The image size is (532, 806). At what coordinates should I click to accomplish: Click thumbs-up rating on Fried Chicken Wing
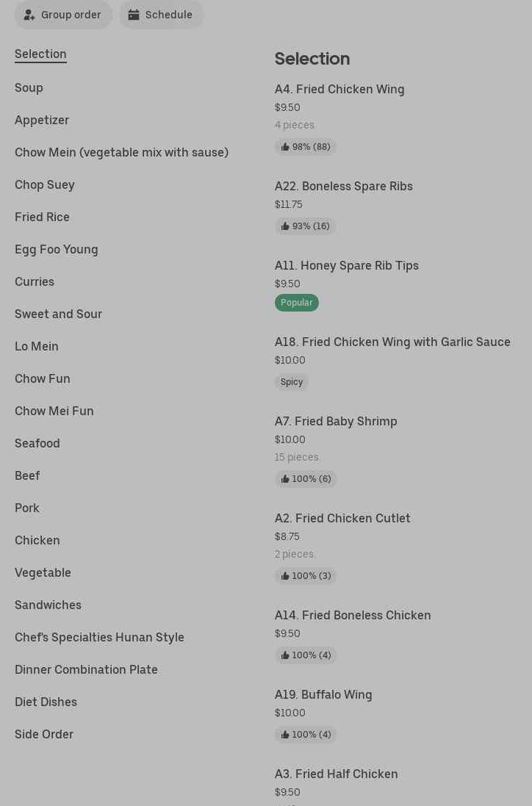point(306,147)
